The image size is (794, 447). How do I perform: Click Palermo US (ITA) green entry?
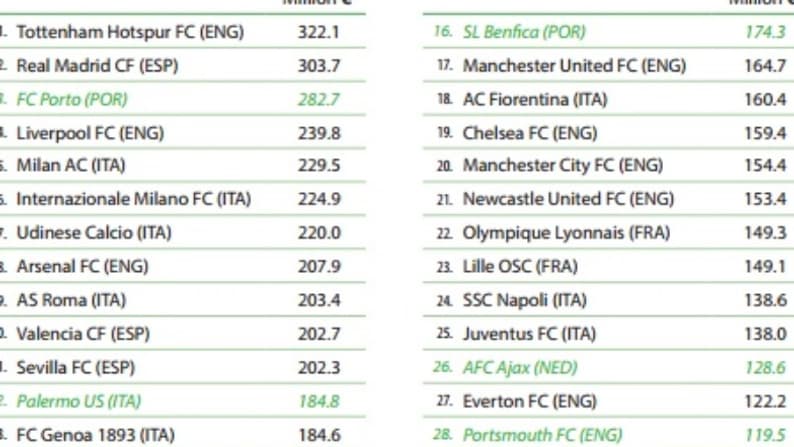tap(78, 401)
